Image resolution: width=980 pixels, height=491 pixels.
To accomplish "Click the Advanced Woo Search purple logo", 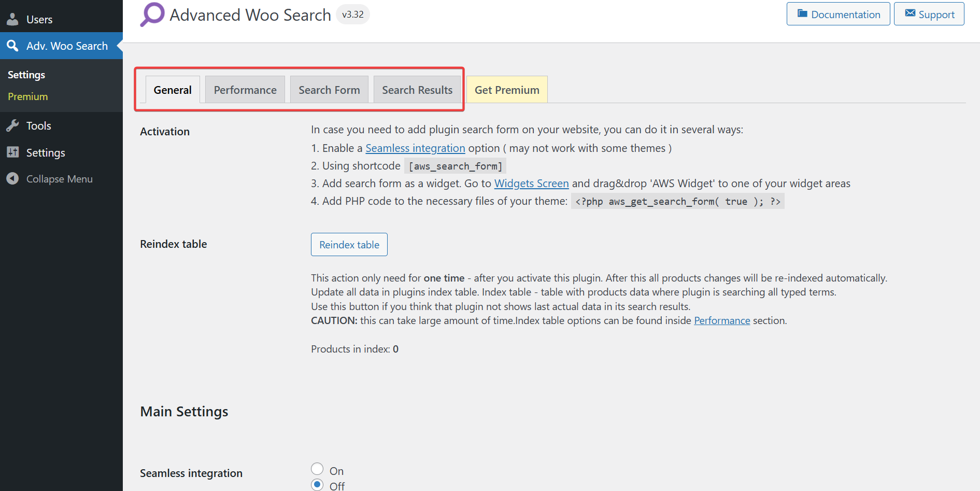I will 152,15.
